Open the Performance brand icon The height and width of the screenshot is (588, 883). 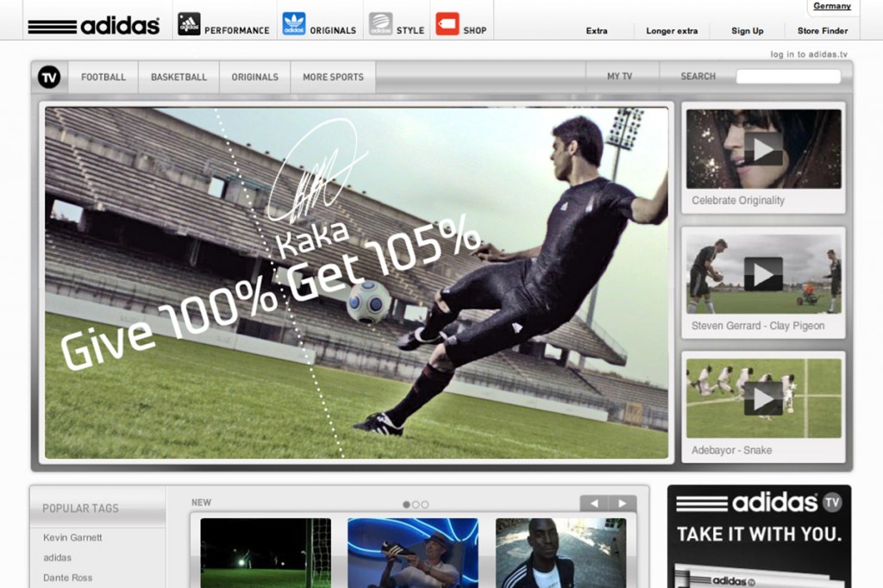coord(189,24)
